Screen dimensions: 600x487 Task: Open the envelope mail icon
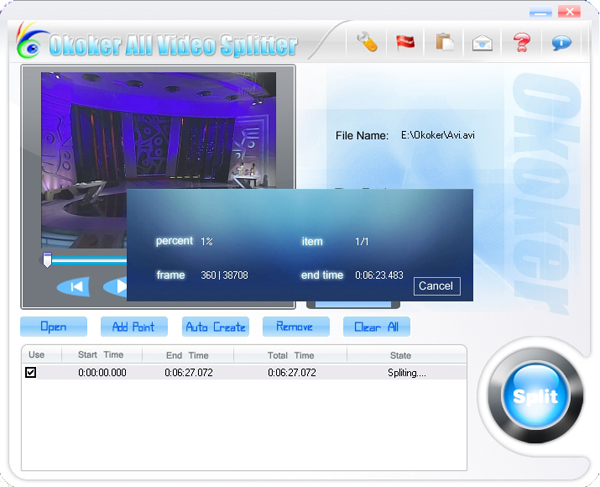click(x=482, y=43)
